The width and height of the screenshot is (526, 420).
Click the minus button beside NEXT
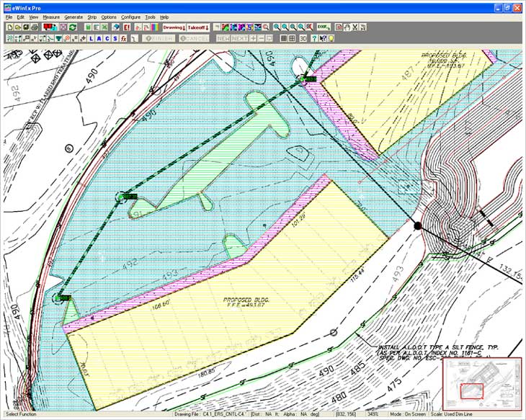(262, 38)
